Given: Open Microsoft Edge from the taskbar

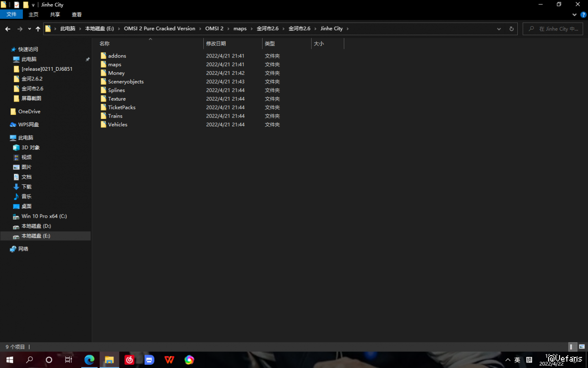Looking at the screenshot, I should pyautogui.click(x=89, y=360).
